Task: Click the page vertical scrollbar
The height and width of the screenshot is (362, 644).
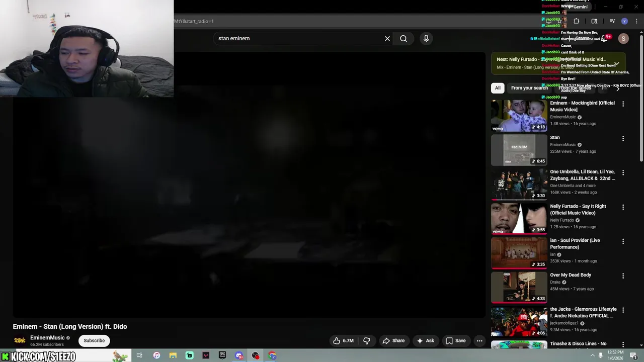Action: tap(641, 98)
